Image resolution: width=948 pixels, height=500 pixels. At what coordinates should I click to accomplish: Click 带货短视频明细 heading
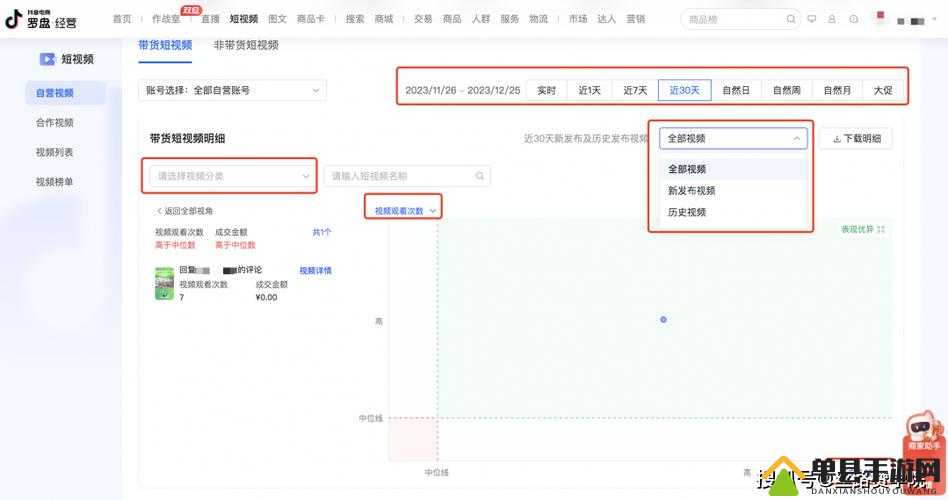(x=187, y=138)
